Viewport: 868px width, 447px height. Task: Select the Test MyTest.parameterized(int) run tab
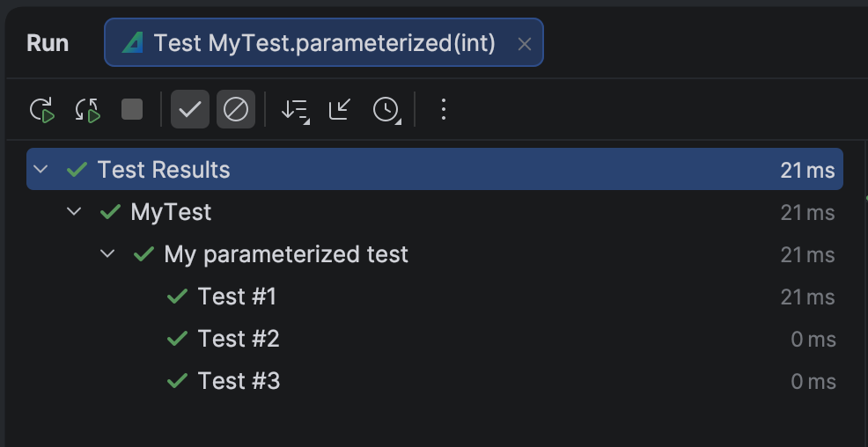tap(324, 43)
